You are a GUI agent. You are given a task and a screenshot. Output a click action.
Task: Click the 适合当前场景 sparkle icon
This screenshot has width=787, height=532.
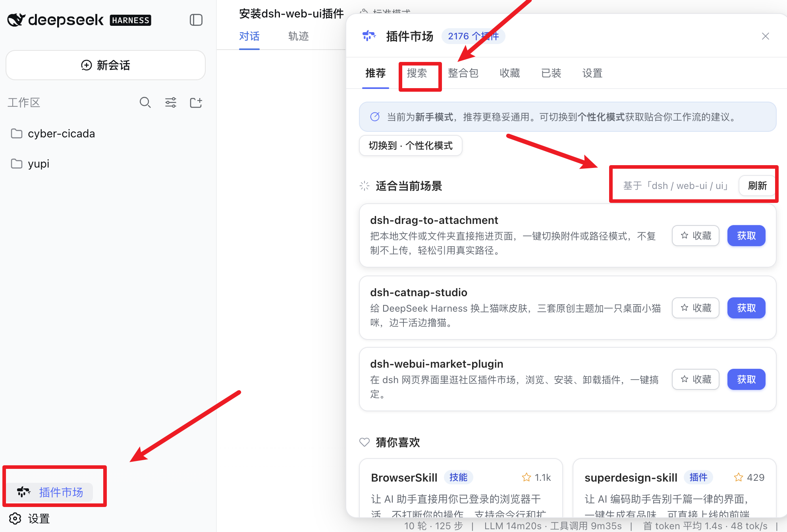(365, 186)
